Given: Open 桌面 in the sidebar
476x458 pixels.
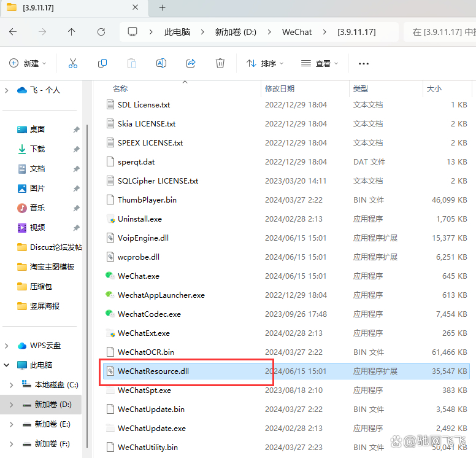Looking at the screenshot, I should tap(37, 129).
